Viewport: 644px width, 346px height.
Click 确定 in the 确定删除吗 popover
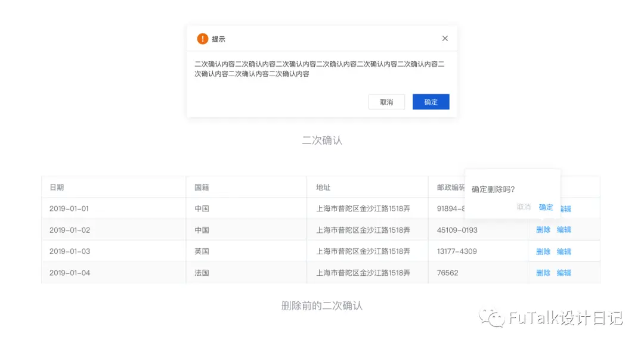tap(546, 207)
